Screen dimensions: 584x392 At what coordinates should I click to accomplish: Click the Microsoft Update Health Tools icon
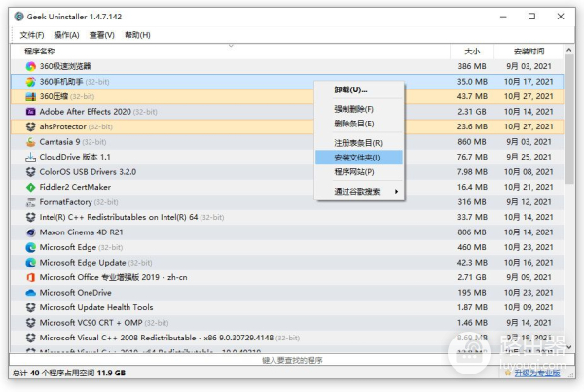click(x=30, y=308)
